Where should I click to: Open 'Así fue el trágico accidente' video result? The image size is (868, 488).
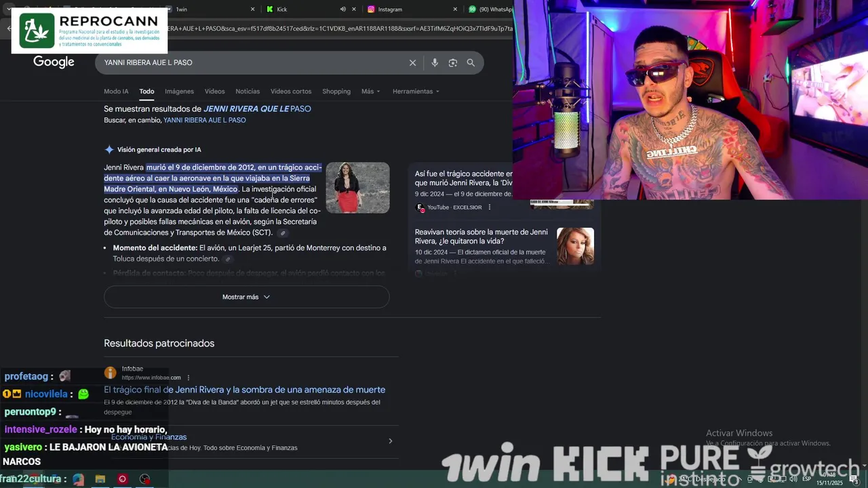(463, 178)
